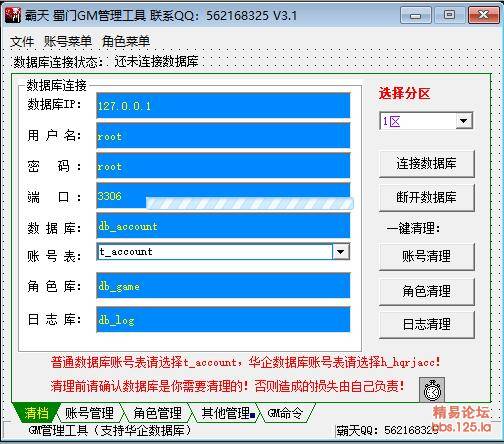Click the 角色清理 button
This screenshot has height=444, width=504.
click(426, 291)
